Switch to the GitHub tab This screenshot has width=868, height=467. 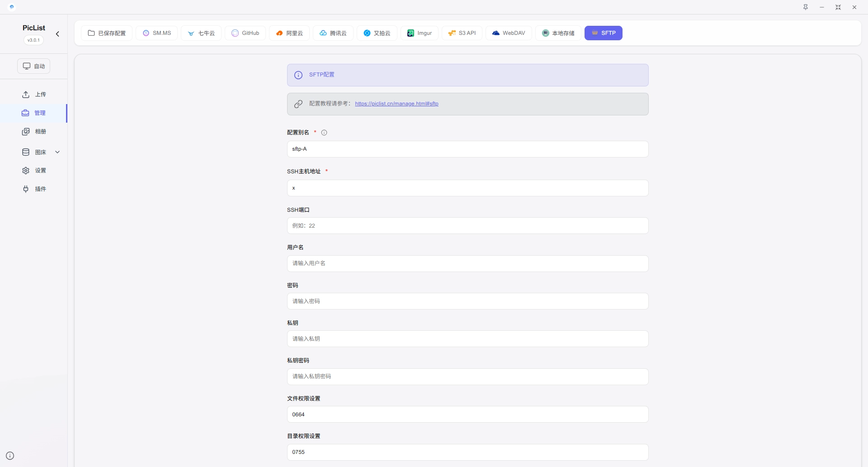click(x=245, y=33)
